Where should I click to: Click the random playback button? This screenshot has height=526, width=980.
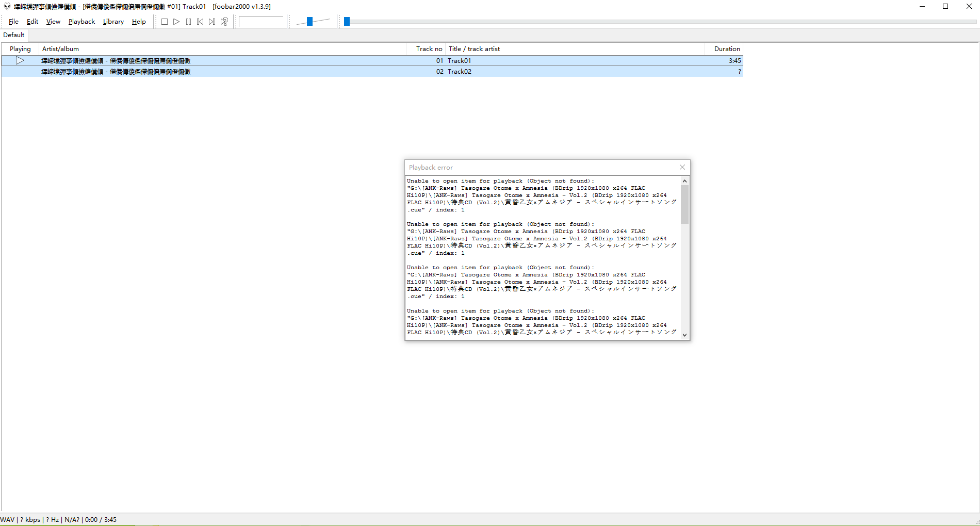(224, 22)
